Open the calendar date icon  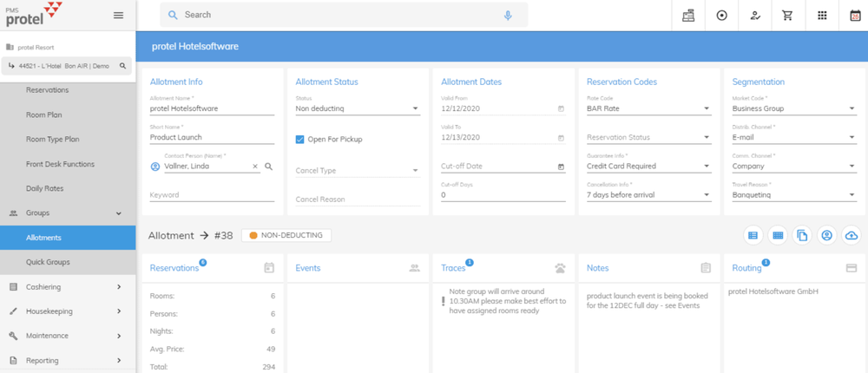(x=855, y=16)
